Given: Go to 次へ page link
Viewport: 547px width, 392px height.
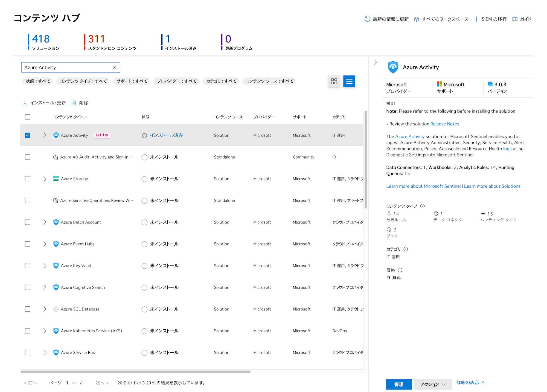Looking at the screenshot, I should point(102,383).
